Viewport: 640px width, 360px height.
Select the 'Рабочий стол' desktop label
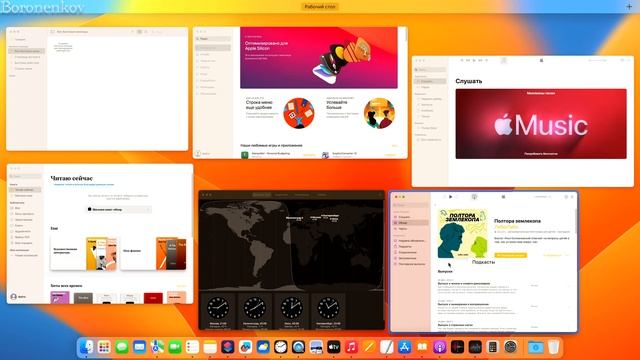320,7
